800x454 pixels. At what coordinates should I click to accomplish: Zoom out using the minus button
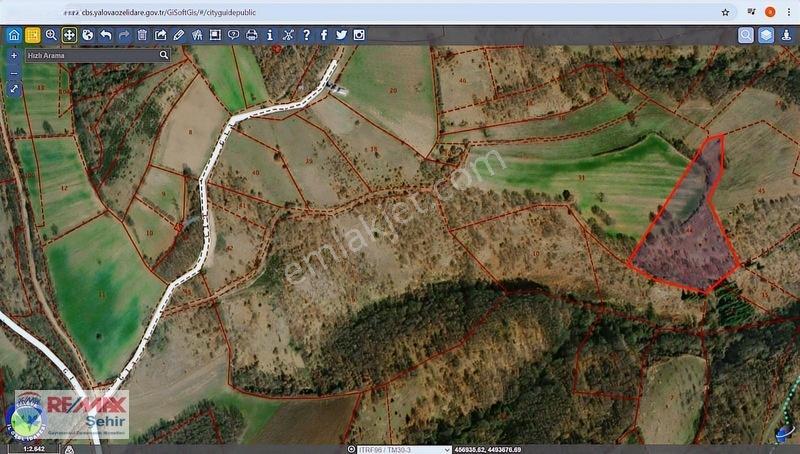(14, 72)
